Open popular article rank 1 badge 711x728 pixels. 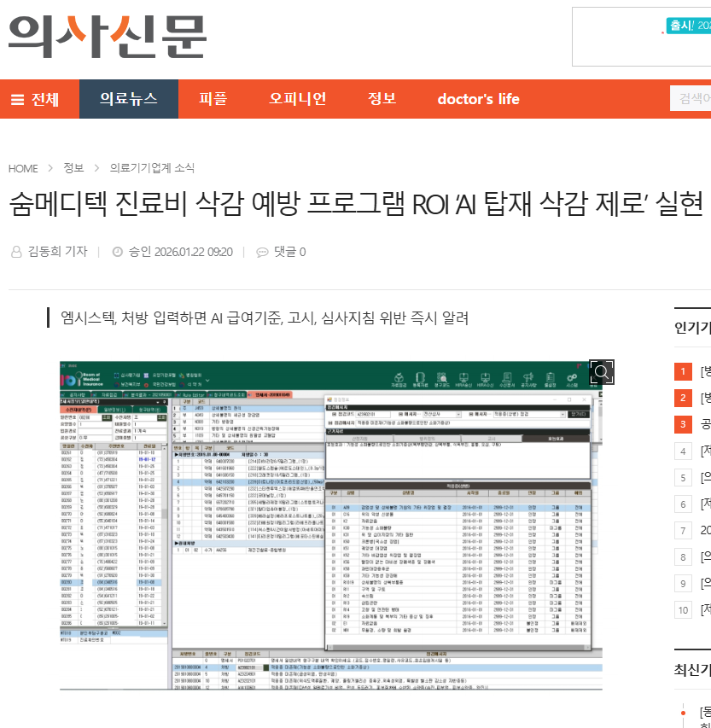683,371
